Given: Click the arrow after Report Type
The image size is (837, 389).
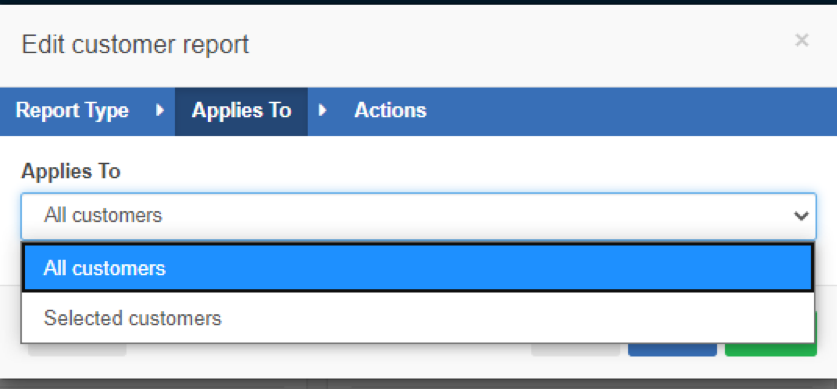Looking at the screenshot, I should click(159, 110).
